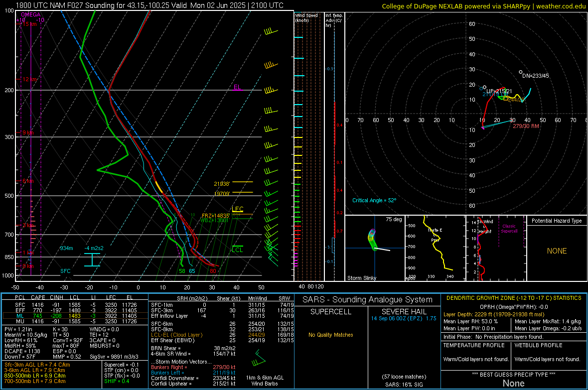This screenshot has width=588, height=390.
Task: Click the 700-500mb LR lapse rate
Action: coord(34,381)
